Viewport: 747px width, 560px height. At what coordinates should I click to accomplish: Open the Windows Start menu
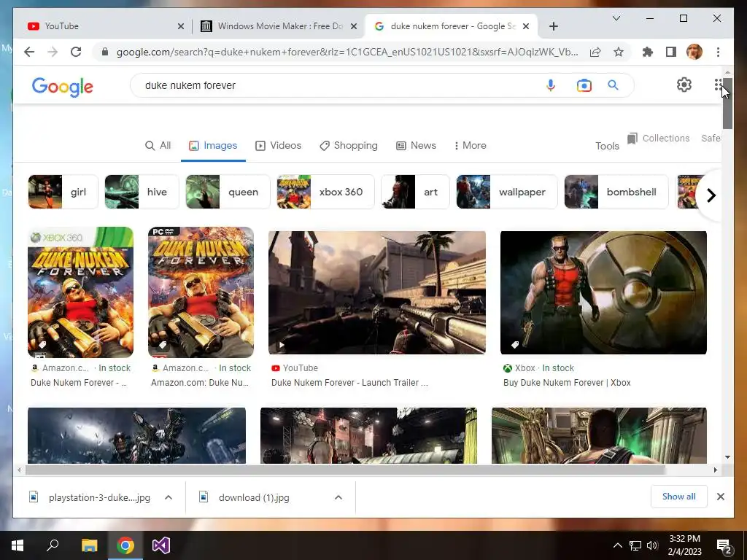click(18, 545)
